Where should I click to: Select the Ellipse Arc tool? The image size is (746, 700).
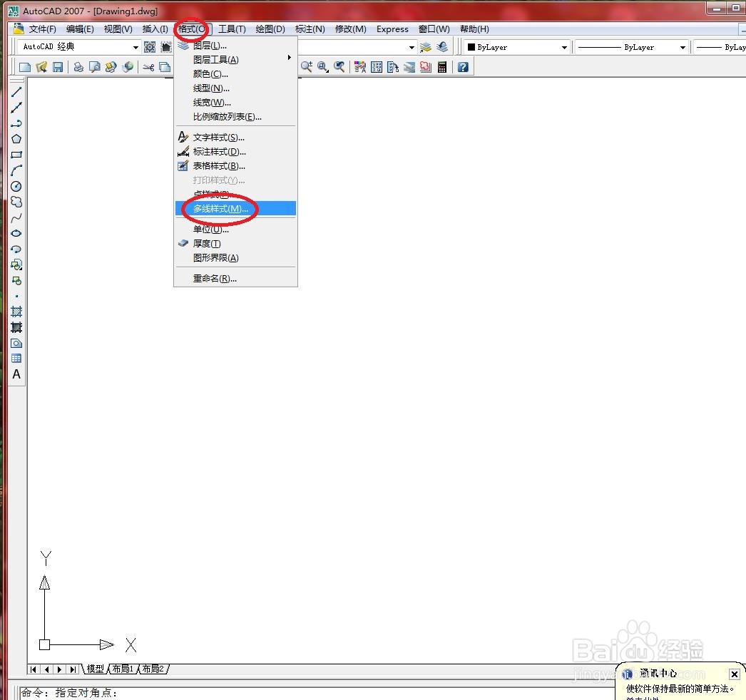pos(16,249)
